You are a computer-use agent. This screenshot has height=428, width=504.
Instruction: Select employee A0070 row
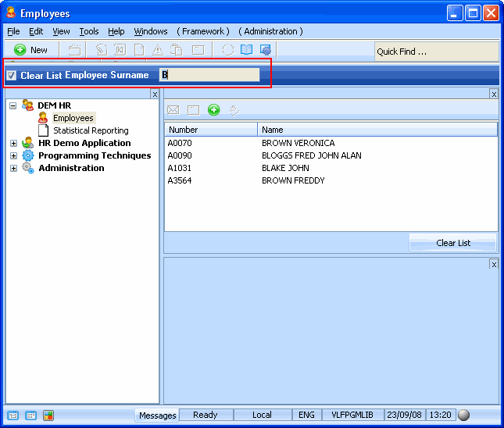(331, 143)
